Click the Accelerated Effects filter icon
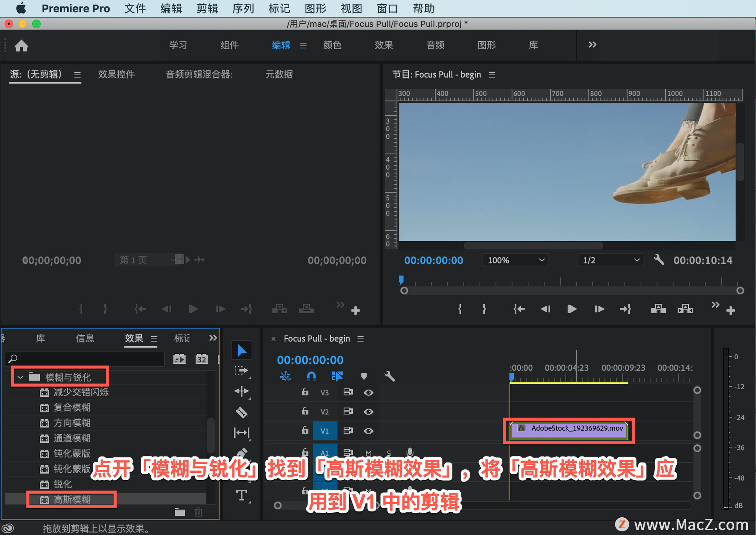Image resolution: width=756 pixels, height=535 pixels. pos(180,359)
